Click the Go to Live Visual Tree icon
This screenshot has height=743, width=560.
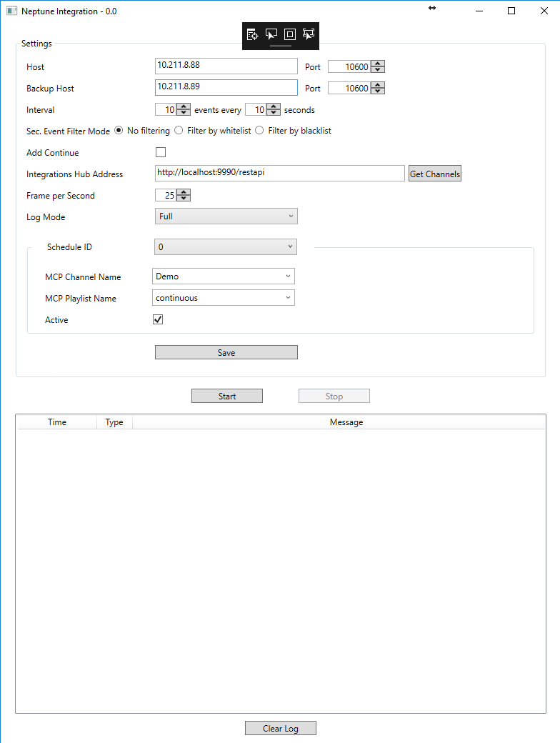pos(252,34)
